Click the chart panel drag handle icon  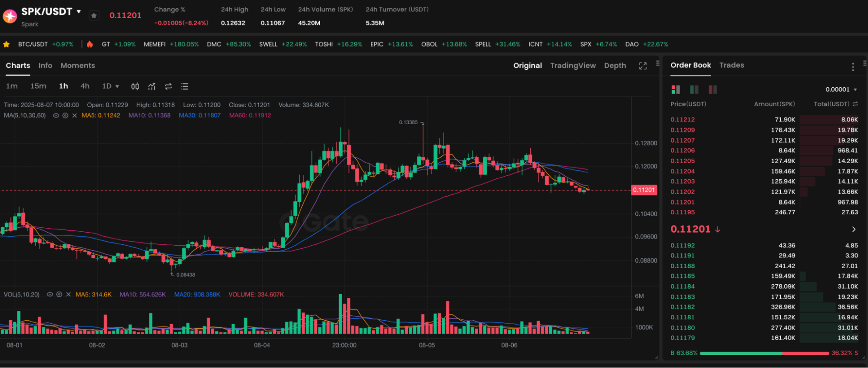[x=657, y=63]
